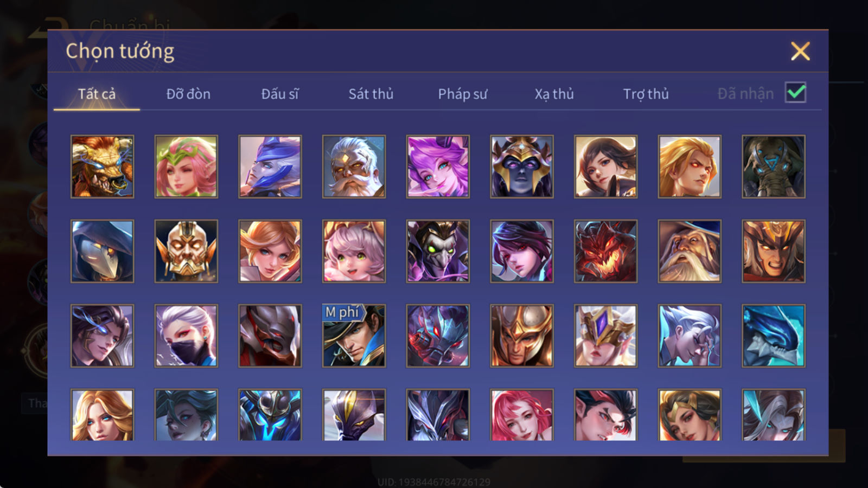The width and height of the screenshot is (868, 488).
Task: Pick the purple-haired girl hero portrait
Action: point(438,166)
